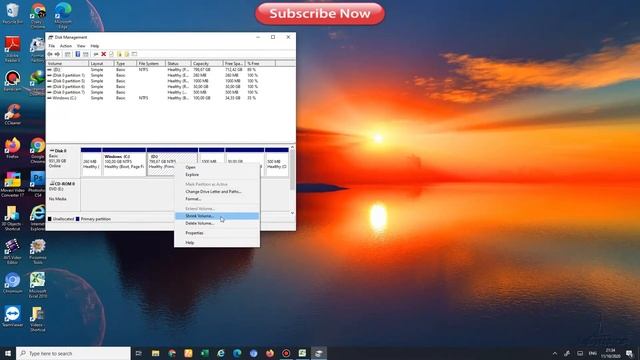
Task: Click the Layout column header
Action: tap(101, 64)
